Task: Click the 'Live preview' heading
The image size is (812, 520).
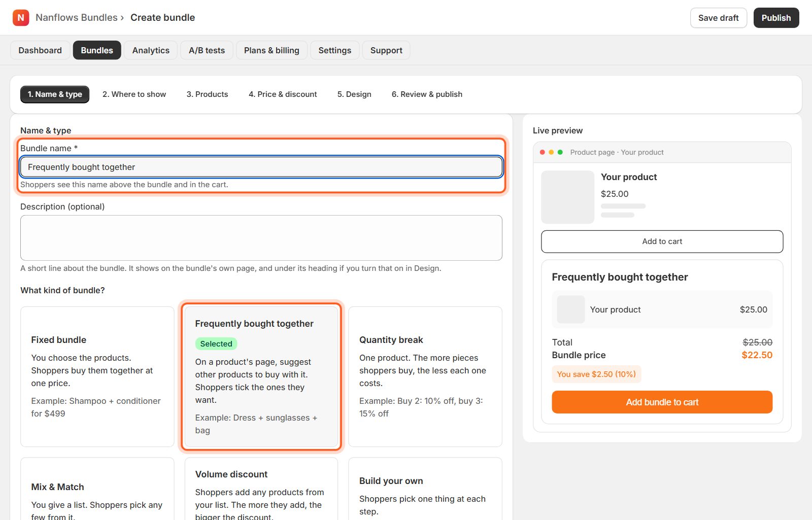Action: (x=558, y=130)
